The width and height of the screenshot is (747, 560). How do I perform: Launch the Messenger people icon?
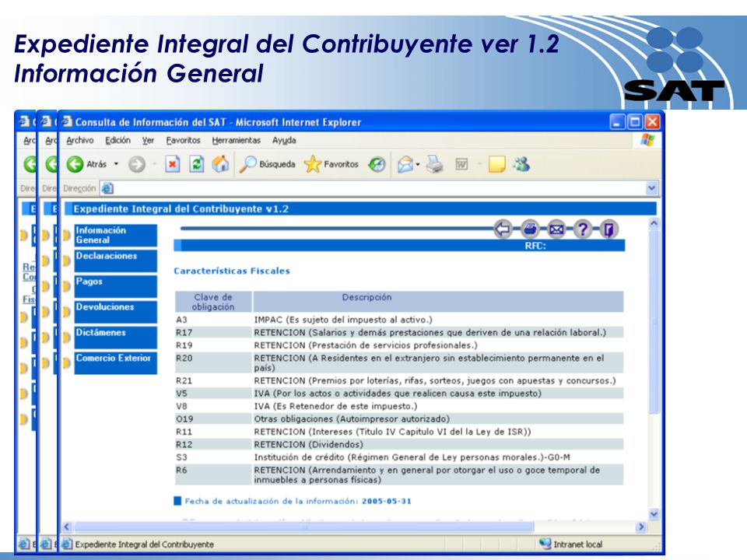521,164
